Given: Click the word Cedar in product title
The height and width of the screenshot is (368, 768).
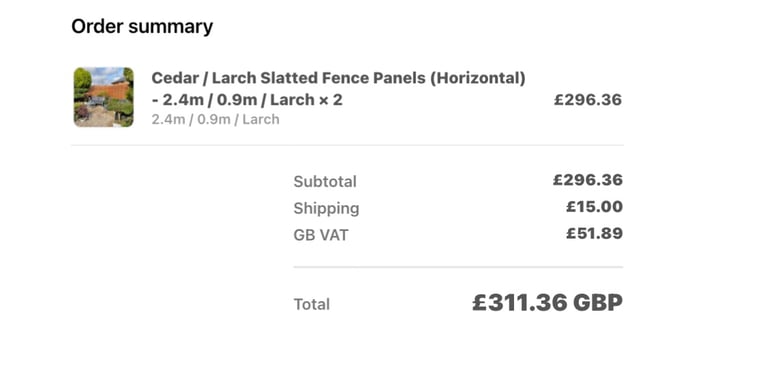Looking at the screenshot, I should (x=175, y=78).
